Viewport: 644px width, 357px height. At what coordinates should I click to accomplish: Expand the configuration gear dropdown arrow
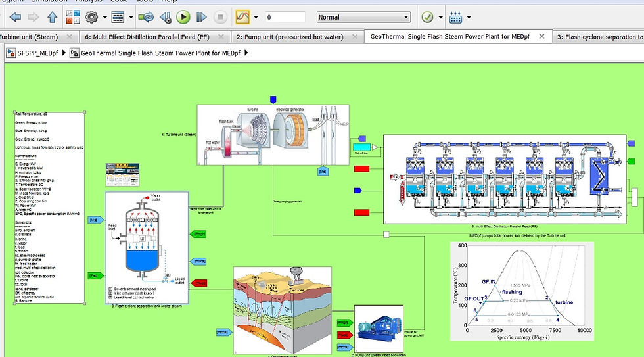coord(104,17)
